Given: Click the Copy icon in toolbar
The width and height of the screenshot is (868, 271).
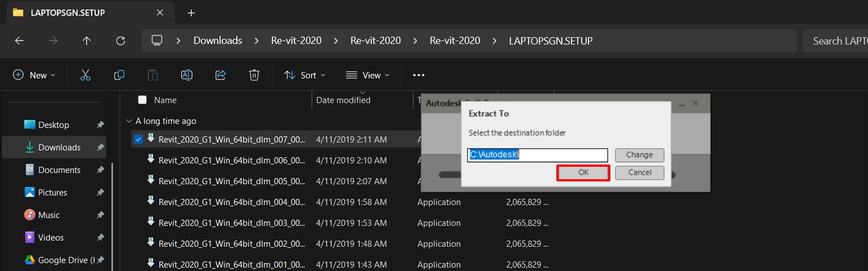Looking at the screenshot, I should 119,75.
